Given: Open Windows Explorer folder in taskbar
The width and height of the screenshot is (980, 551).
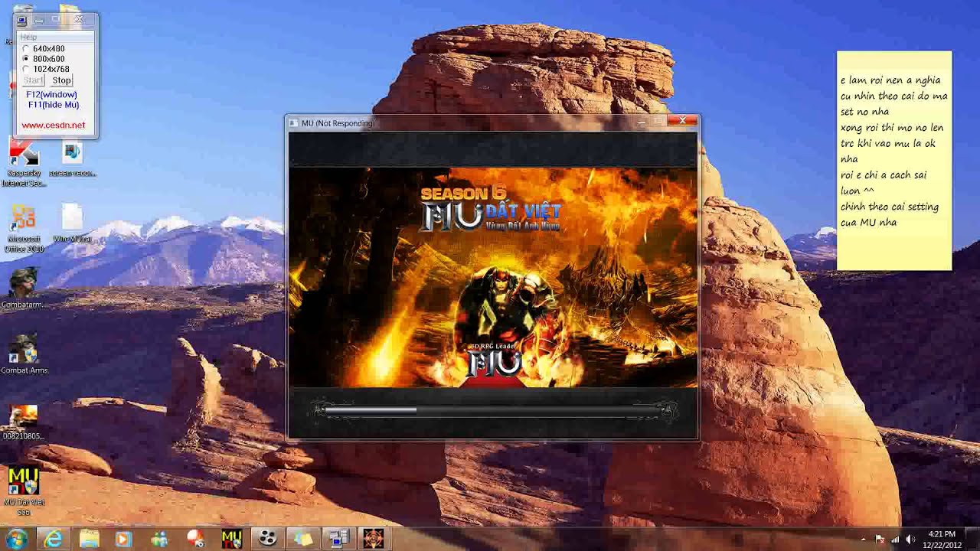Looking at the screenshot, I should point(89,539).
